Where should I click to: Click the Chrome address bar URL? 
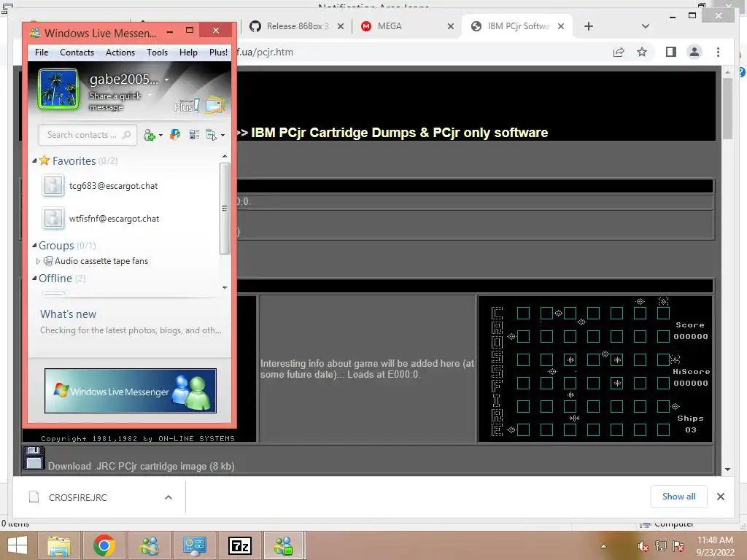tap(265, 52)
